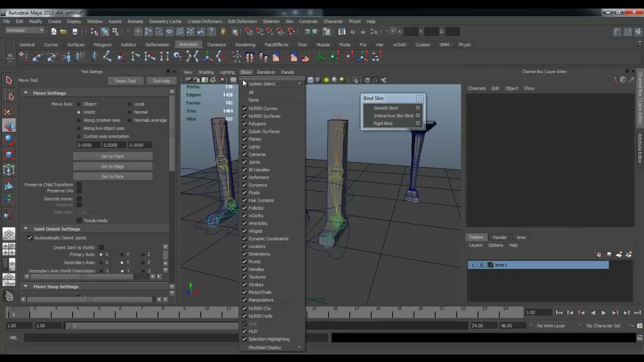The height and width of the screenshot is (362, 644).
Task: Select the Soft Modification tool
Action: [9, 186]
